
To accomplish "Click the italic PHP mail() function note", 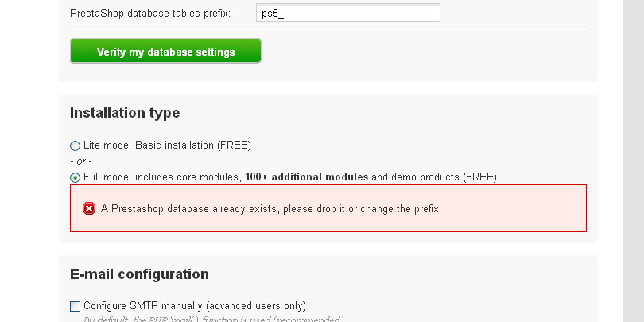I will [x=213, y=319].
